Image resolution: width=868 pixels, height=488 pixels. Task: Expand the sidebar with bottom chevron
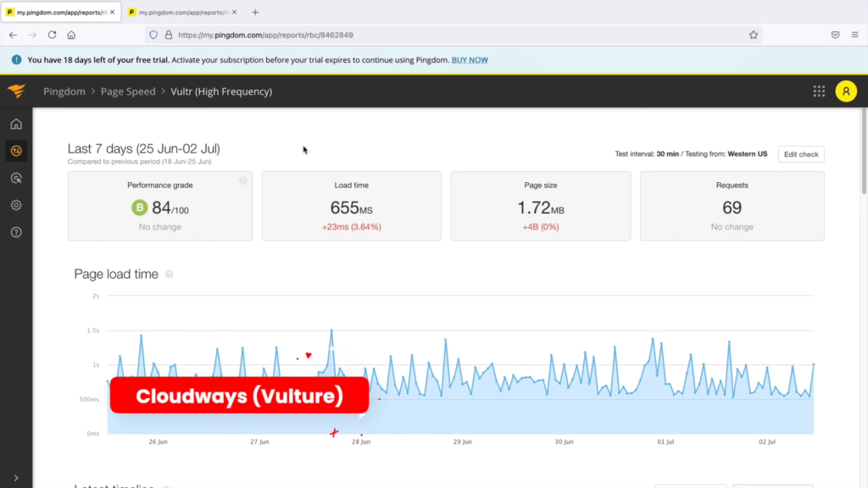16,478
